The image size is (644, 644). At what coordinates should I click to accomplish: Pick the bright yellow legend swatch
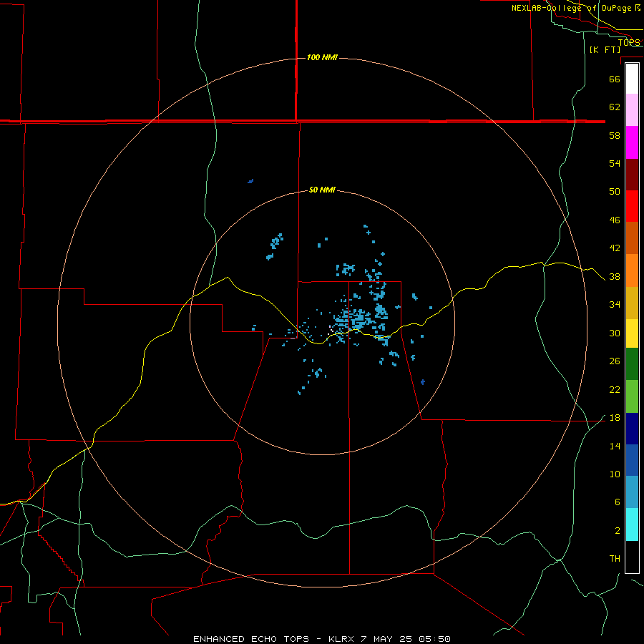632,333
